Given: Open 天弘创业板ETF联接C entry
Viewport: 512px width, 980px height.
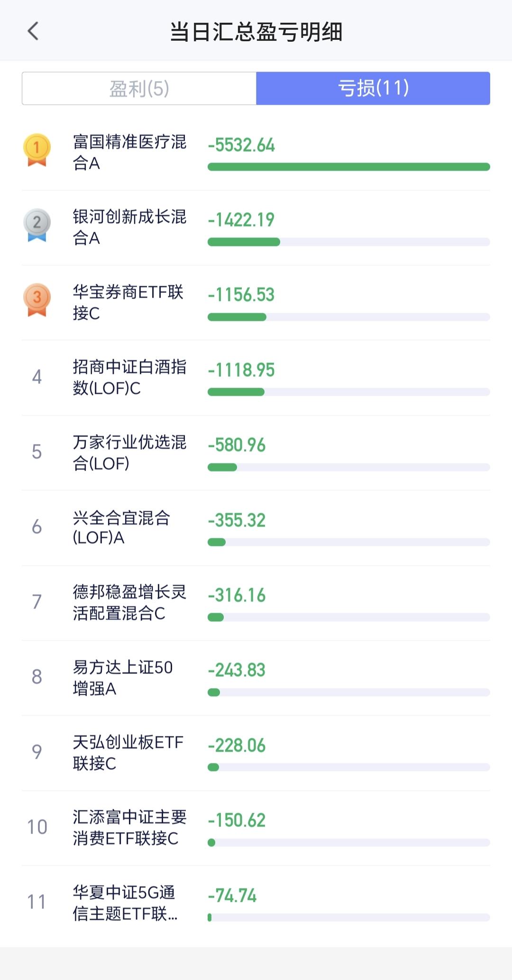Looking at the screenshot, I should pyautogui.click(x=256, y=753).
